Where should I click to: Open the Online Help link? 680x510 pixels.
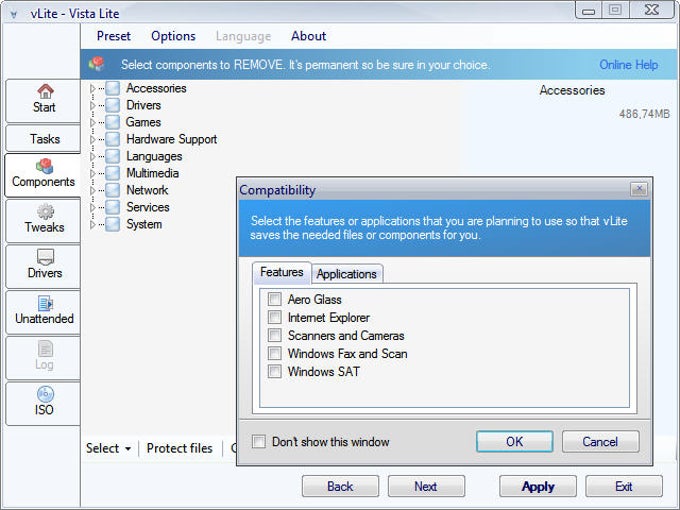pyautogui.click(x=628, y=65)
